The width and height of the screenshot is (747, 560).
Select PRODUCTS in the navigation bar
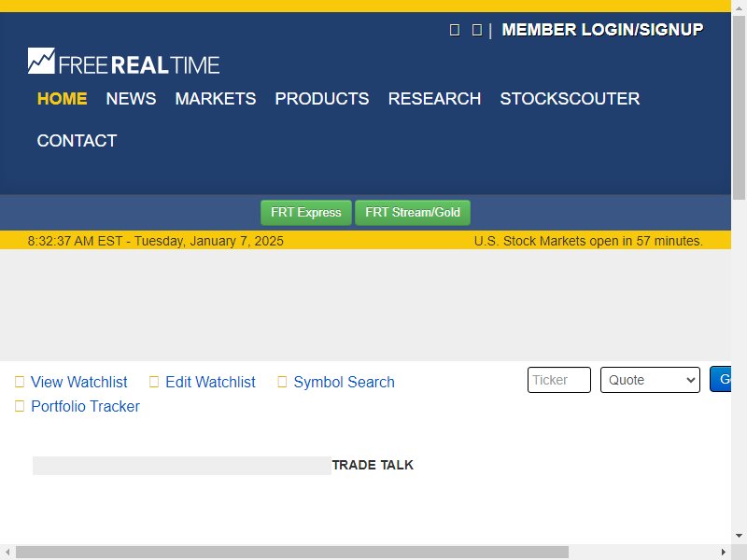tap(322, 99)
